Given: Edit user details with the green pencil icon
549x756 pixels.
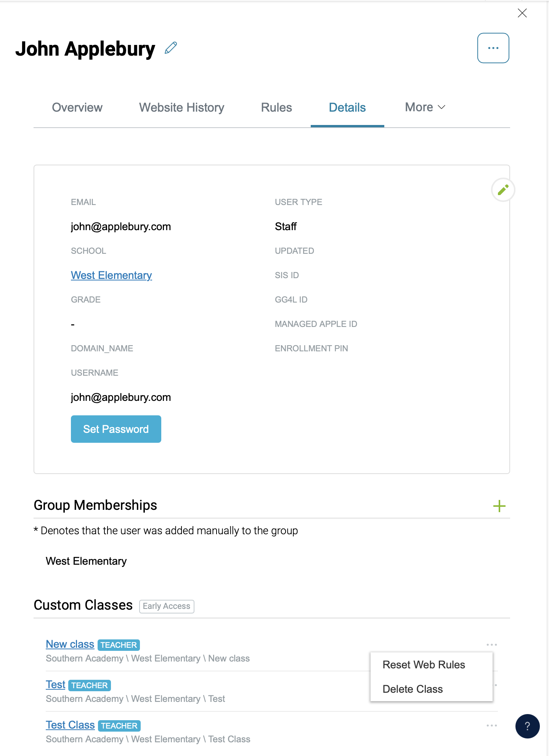Looking at the screenshot, I should (x=503, y=189).
